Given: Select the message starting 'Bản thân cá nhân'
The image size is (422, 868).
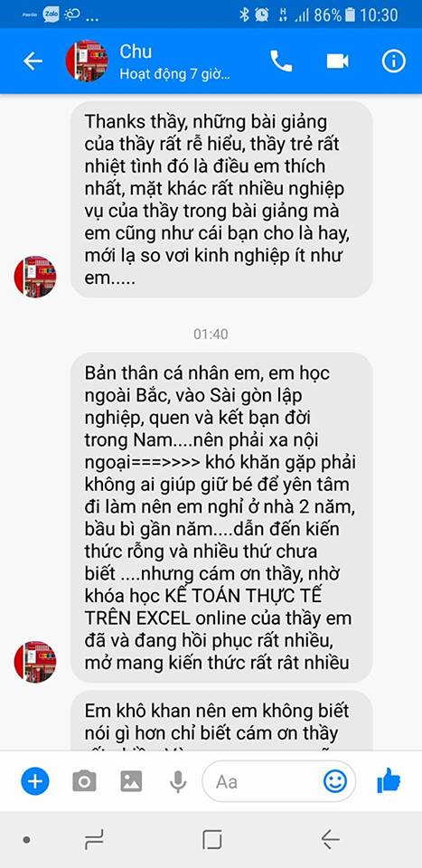Looking at the screenshot, I should coord(221,517).
